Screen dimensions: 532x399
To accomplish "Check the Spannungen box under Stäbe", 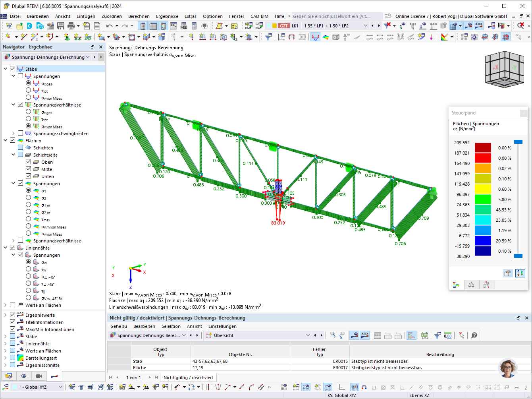I will 20,76.
